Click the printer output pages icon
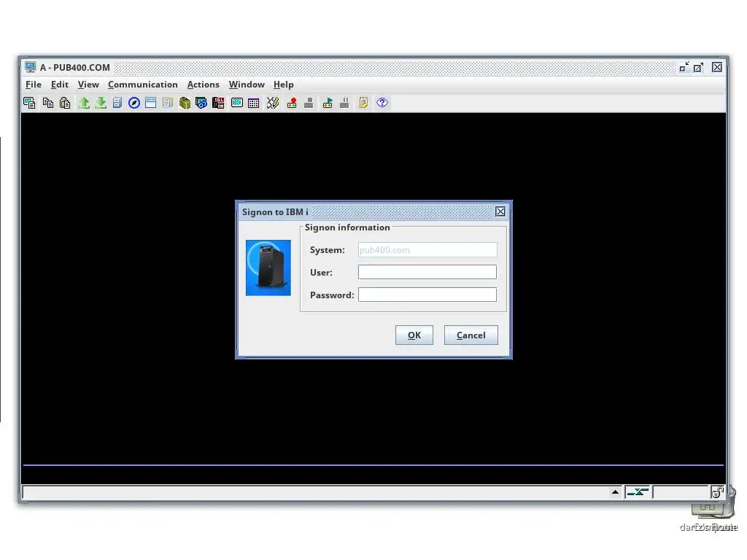Screen dimensions: 747x560 pos(167,103)
